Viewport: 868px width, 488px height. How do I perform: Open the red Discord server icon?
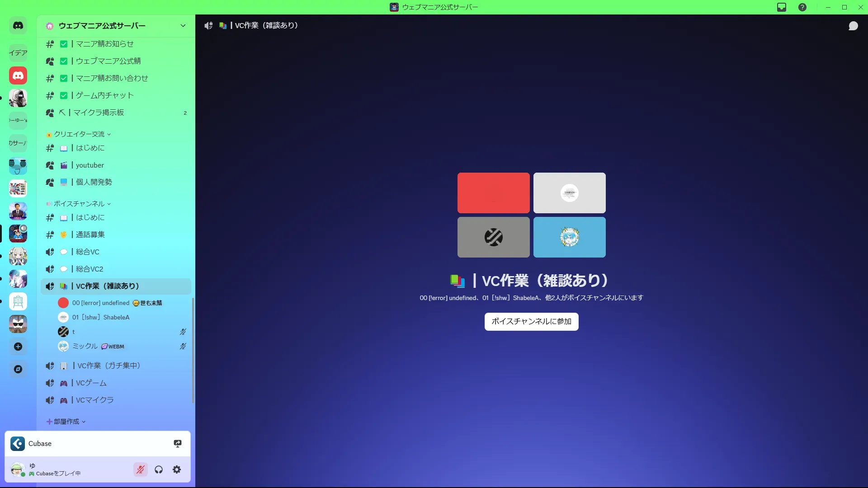pos(18,75)
